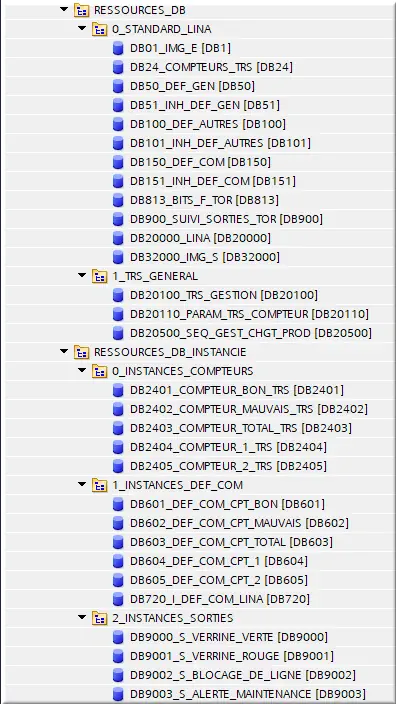Click the RESSOURCES_DB group folder icon

(x=81, y=10)
